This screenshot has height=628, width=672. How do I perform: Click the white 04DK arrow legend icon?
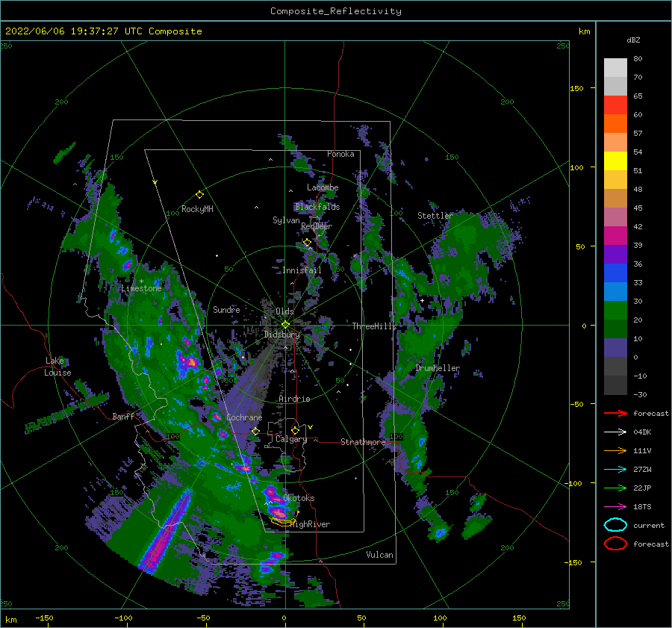tap(615, 432)
